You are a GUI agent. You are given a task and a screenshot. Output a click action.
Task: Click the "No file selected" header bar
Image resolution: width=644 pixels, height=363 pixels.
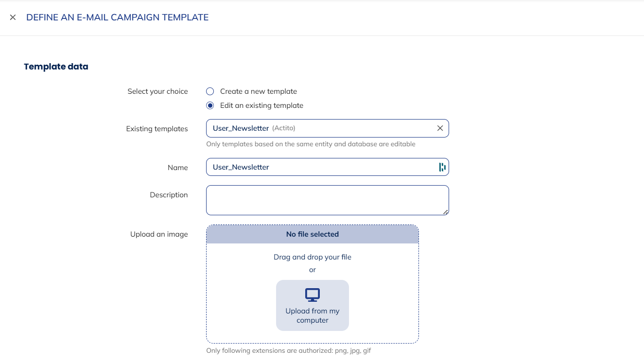point(313,234)
